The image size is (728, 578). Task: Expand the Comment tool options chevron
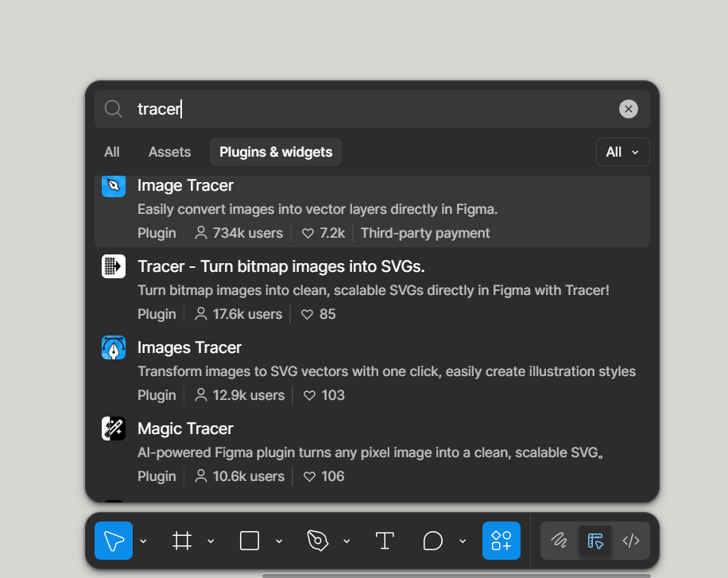click(463, 541)
